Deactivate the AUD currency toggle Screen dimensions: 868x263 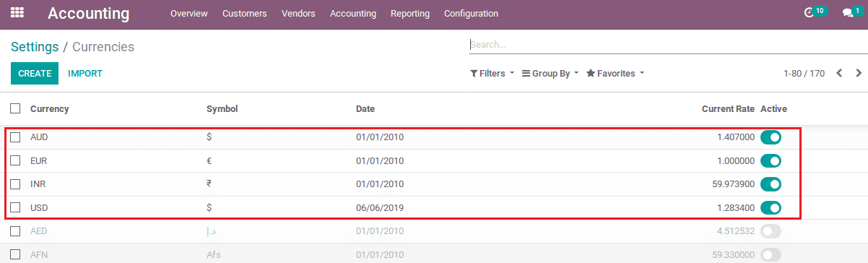(x=771, y=137)
